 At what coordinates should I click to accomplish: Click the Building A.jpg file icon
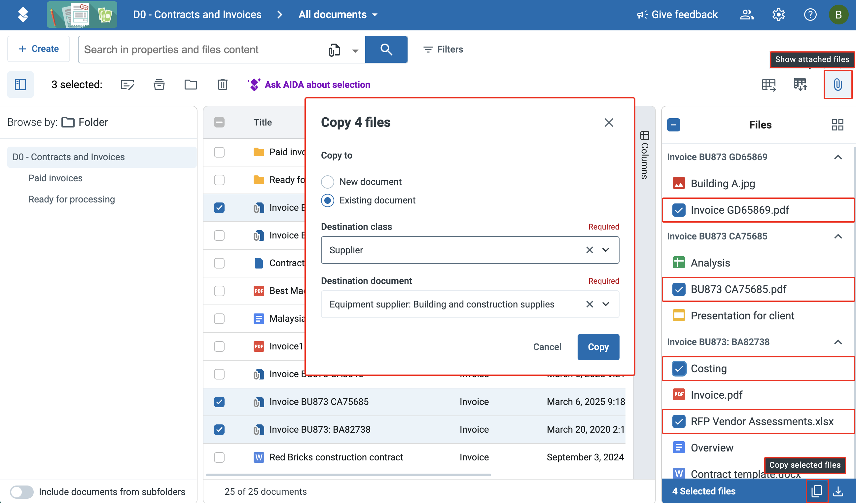click(x=679, y=184)
